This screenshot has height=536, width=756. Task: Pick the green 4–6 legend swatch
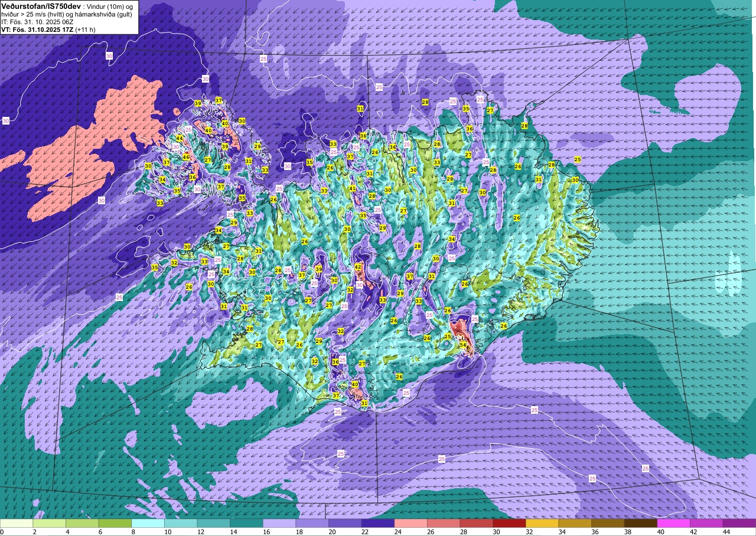pos(82,523)
